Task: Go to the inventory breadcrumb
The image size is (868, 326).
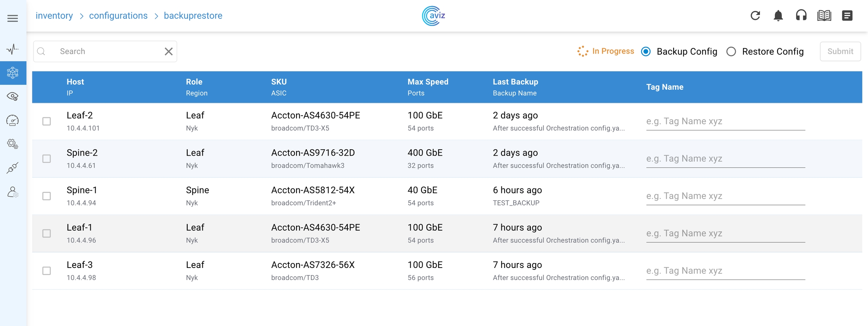Action: (54, 16)
